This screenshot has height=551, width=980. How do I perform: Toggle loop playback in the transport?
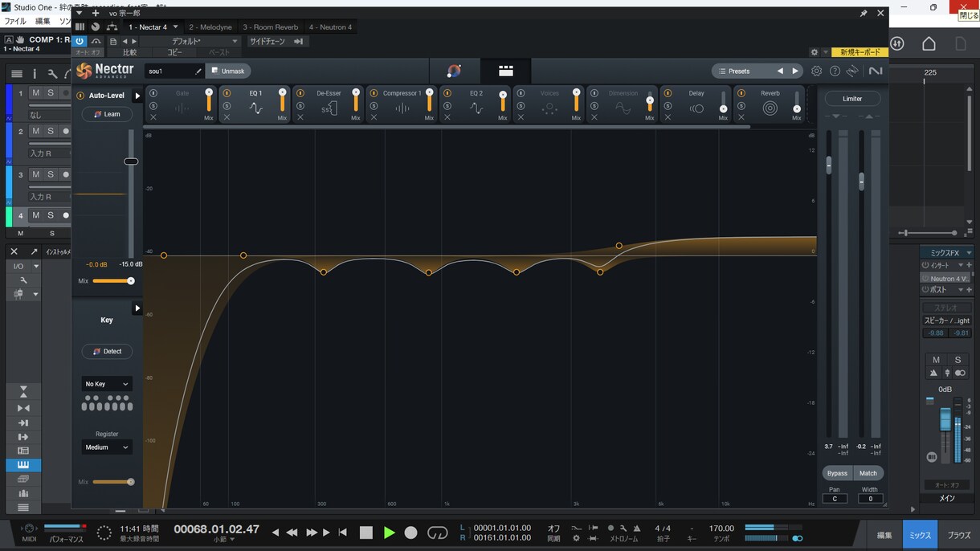[x=438, y=532]
